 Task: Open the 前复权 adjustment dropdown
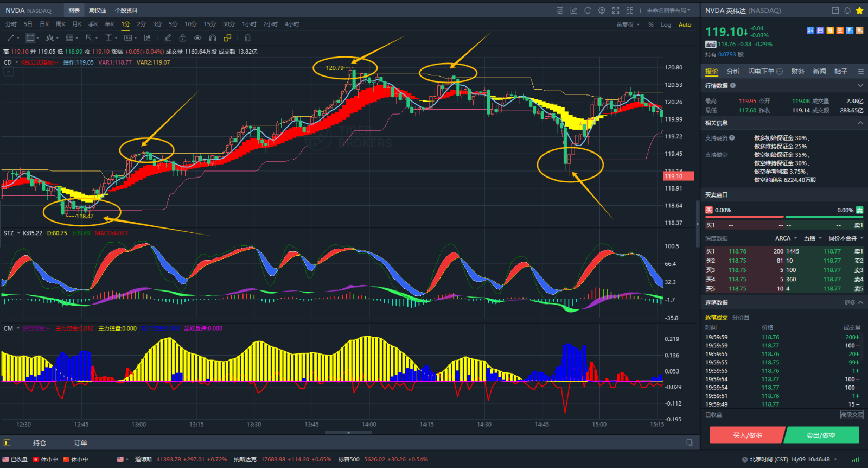point(628,24)
